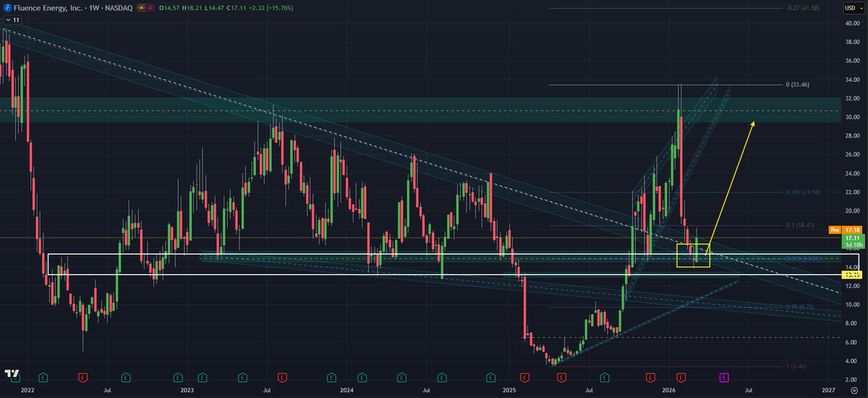Viewport: 868px width, 398px height.
Task: Open the green earnings marker just before the 2025 label
Action: click(491, 378)
